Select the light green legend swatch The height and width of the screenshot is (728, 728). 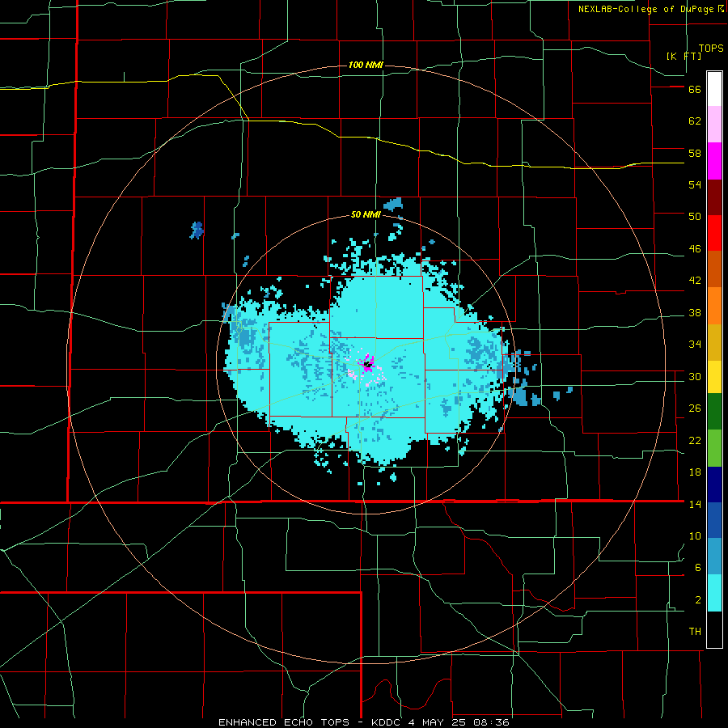click(714, 448)
